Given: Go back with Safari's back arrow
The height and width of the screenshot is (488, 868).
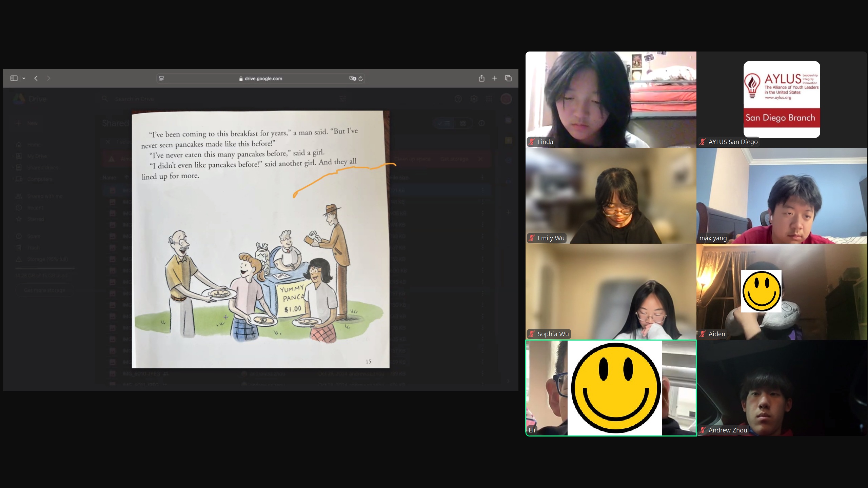Looking at the screenshot, I should pyautogui.click(x=36, y=78).
